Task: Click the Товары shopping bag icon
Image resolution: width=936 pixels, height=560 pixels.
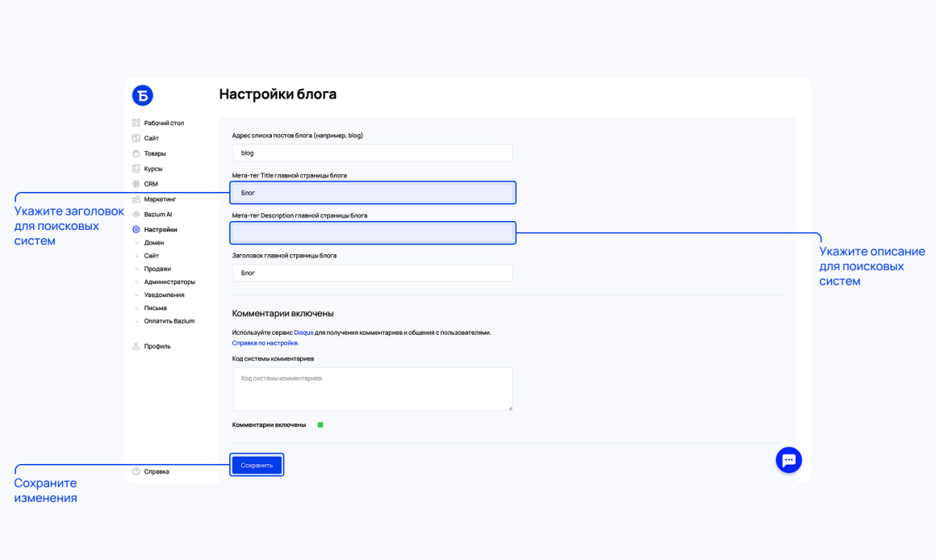Action: (x=136, y=153)
